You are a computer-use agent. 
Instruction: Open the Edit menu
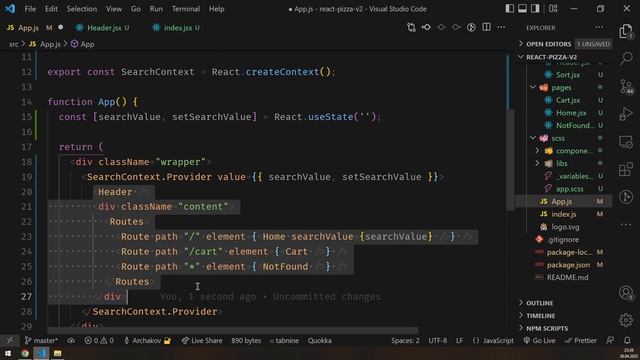point(51,9)
